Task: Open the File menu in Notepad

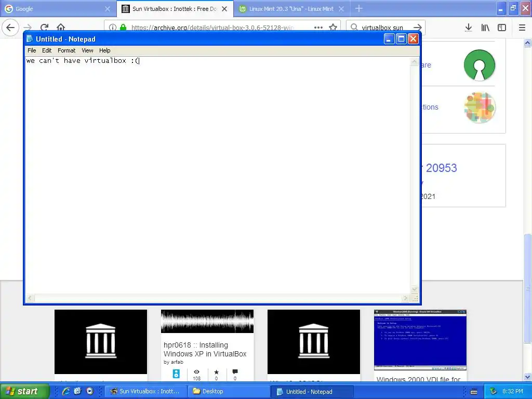Action: coord(32,50)
